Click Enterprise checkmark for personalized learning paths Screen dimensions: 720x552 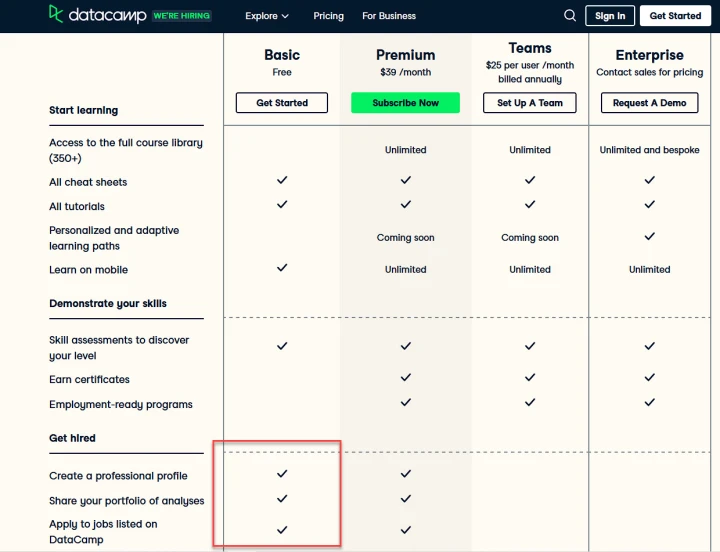coord(649,237)
